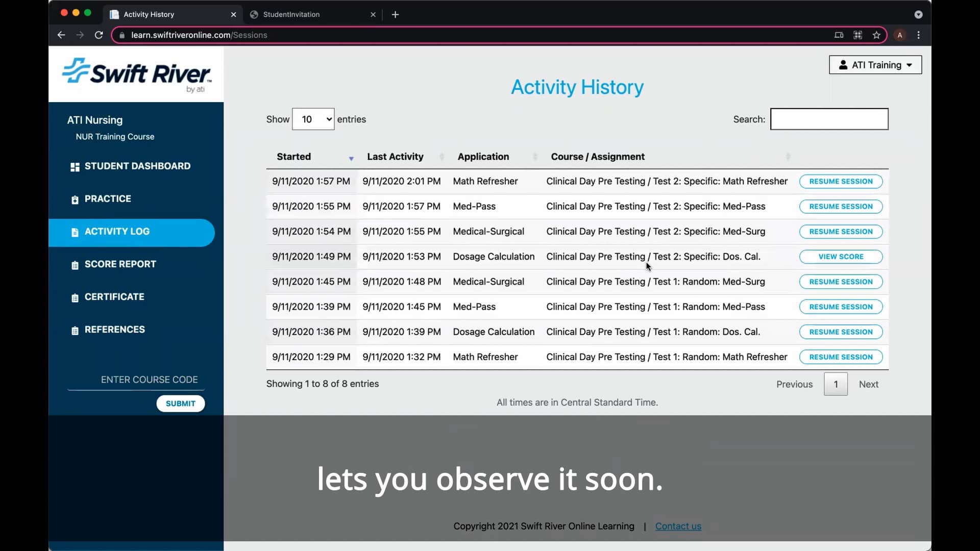Sort table by Application column
Image resolution: width=980 pixels, height=551 pixels.
pos(534,157)
